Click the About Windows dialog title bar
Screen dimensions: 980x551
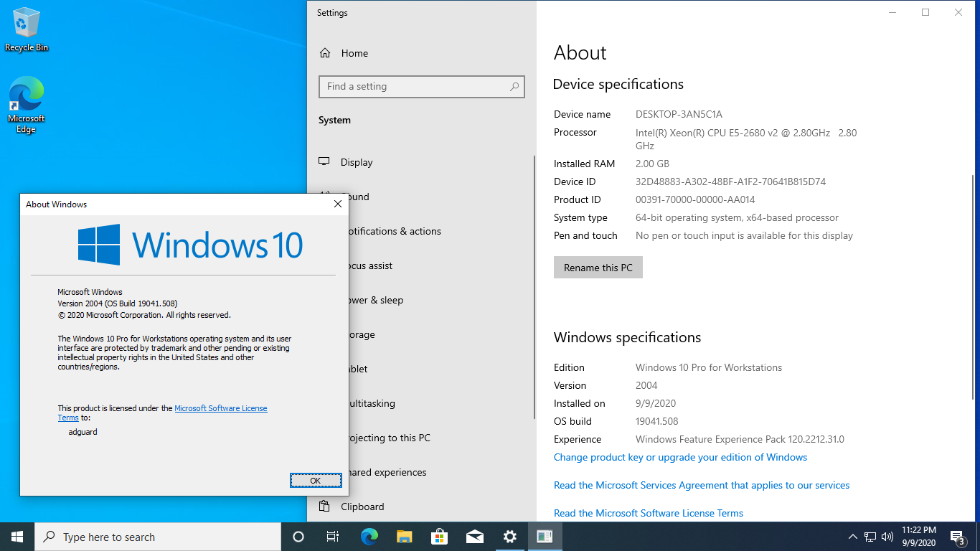click(172, 204)
